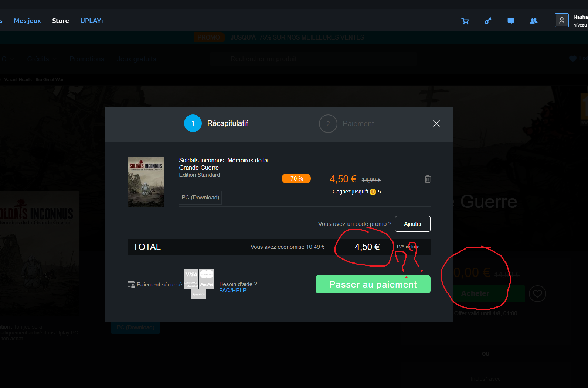Select step 2 Paiement

pyautogui.click(x=347, y=124)
